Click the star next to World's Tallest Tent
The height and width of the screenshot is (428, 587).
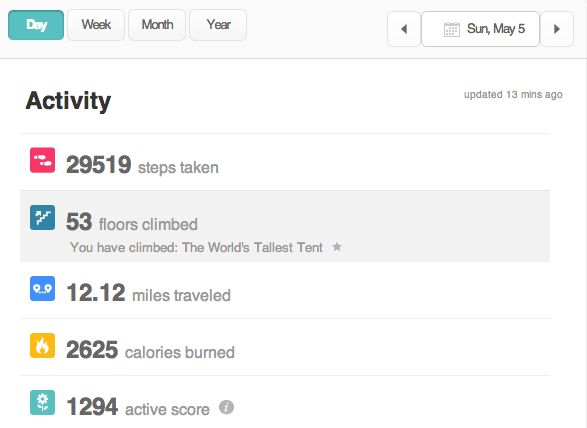coord(337,247)
